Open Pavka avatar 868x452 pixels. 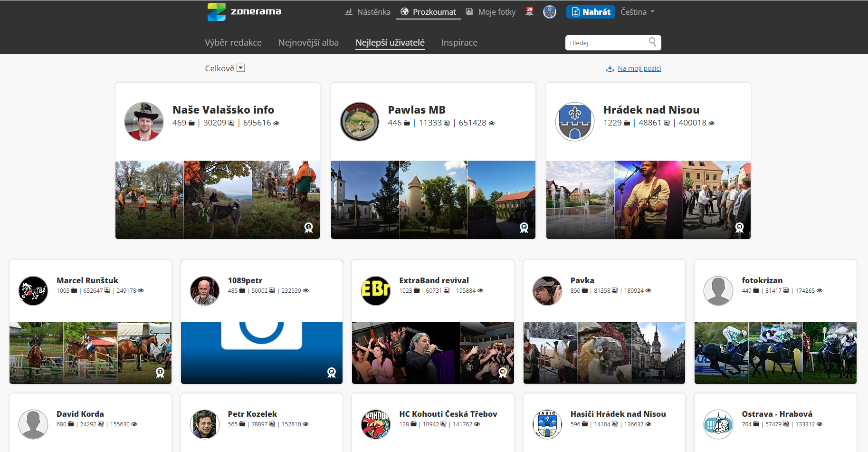point(547,290)
